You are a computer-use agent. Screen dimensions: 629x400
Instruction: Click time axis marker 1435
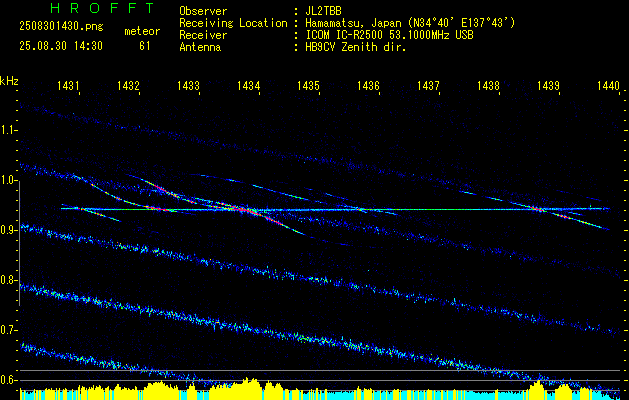(x=308, y=85)
